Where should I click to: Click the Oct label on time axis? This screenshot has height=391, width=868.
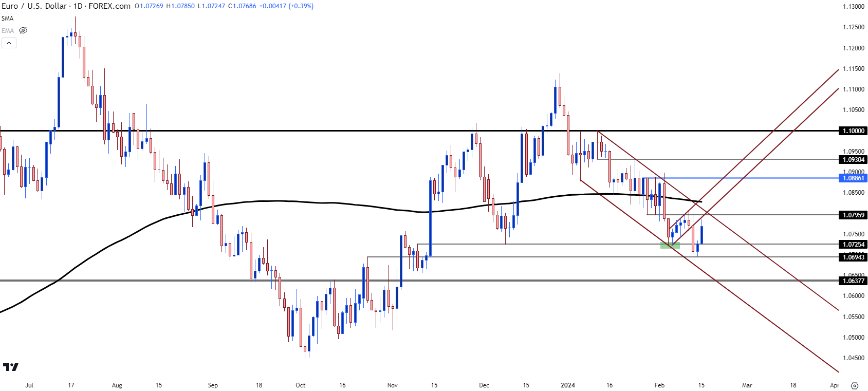301,385
